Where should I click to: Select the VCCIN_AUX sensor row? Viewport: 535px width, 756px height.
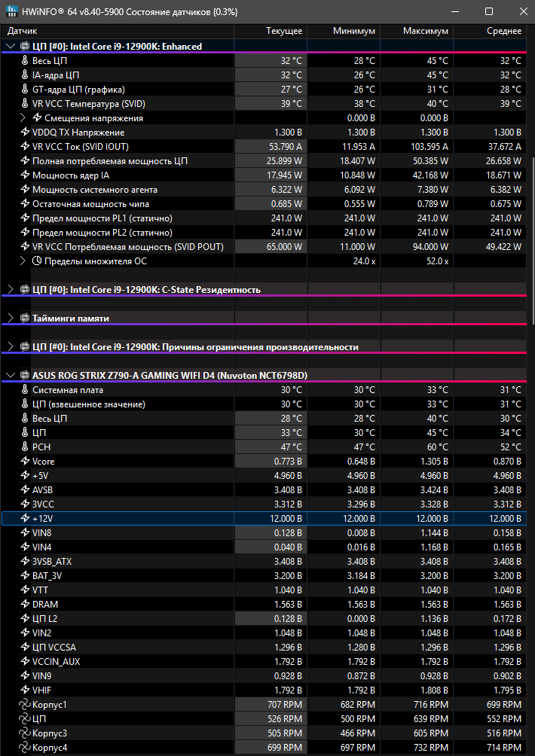[264, 661]
